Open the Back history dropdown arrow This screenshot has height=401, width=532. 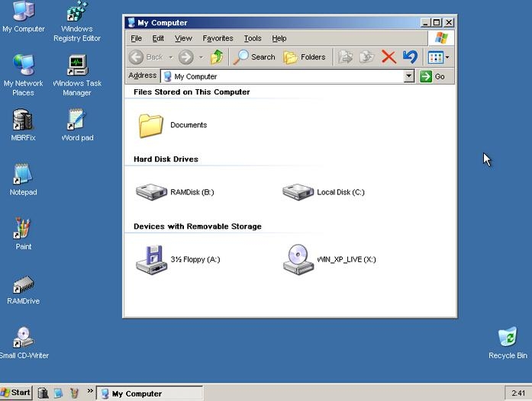click(x=171, y=57)
